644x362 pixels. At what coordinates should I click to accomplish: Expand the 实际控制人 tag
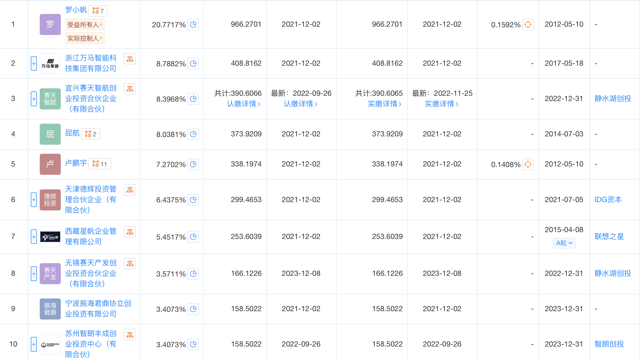84,38
